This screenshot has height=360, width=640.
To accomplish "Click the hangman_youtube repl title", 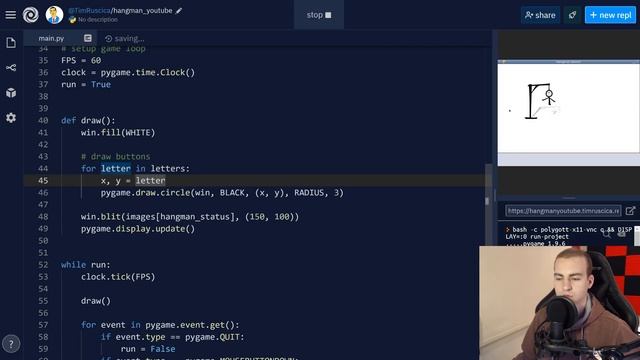I will 142,11.
